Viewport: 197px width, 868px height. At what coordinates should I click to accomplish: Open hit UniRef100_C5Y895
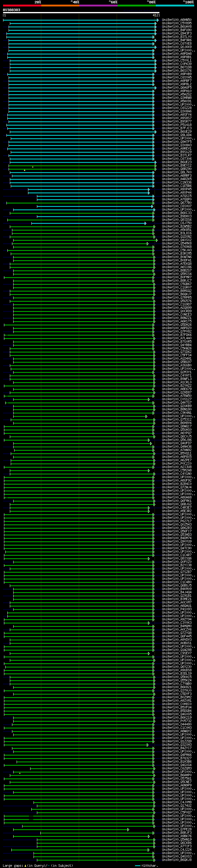point(177,23)
